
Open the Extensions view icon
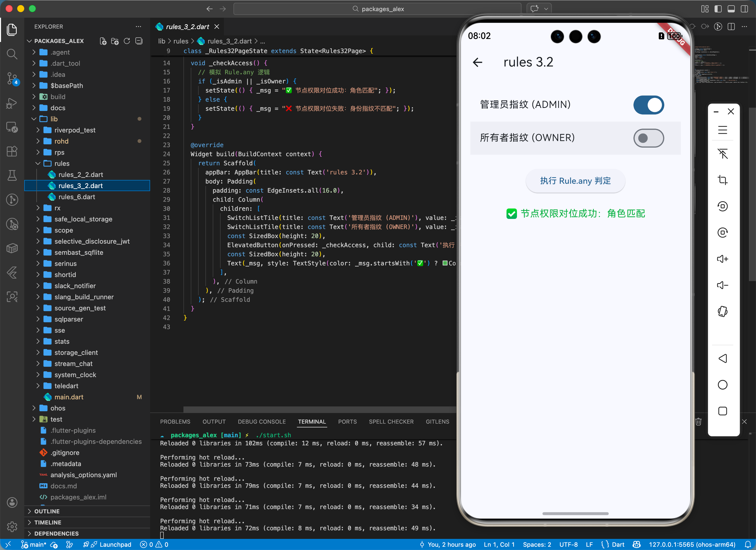point(12,151)
